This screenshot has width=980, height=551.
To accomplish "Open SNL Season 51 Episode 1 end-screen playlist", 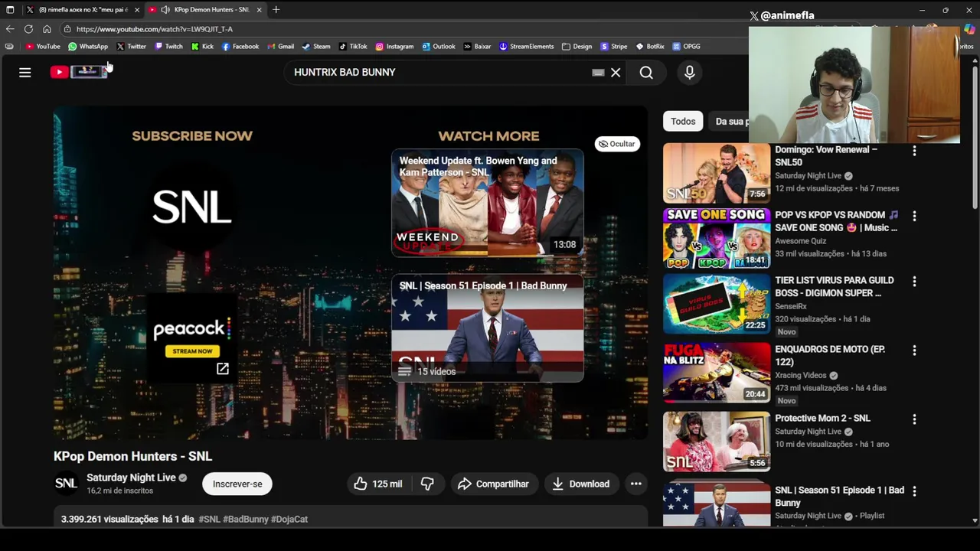I will click(x=488, y=328).
